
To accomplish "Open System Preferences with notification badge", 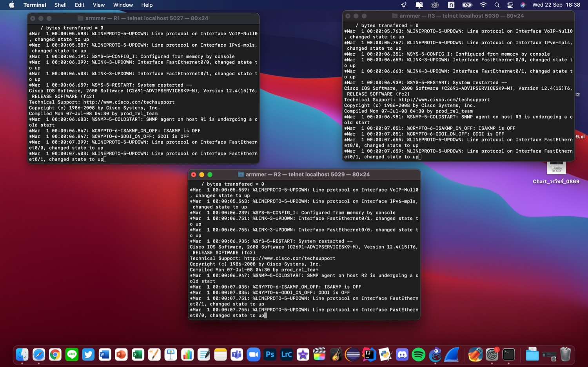I will point(492,355).
